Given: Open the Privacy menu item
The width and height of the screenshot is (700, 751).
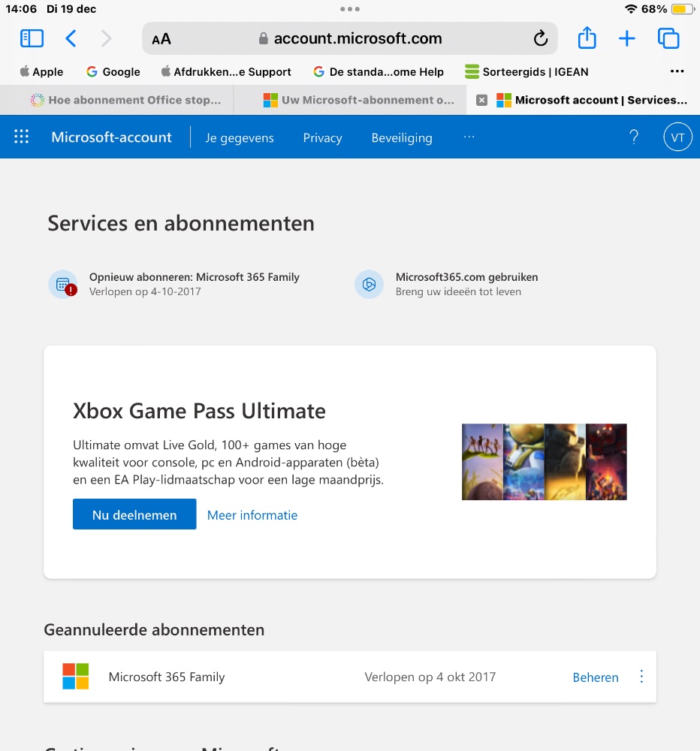Looking at the screenshot, I should (322, 138).
